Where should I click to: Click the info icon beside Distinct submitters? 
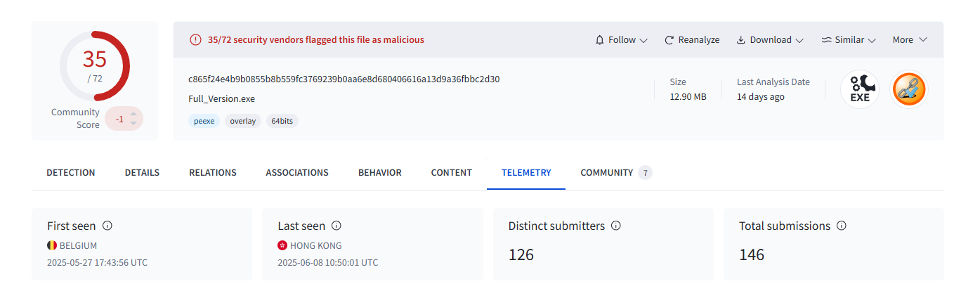616,226
